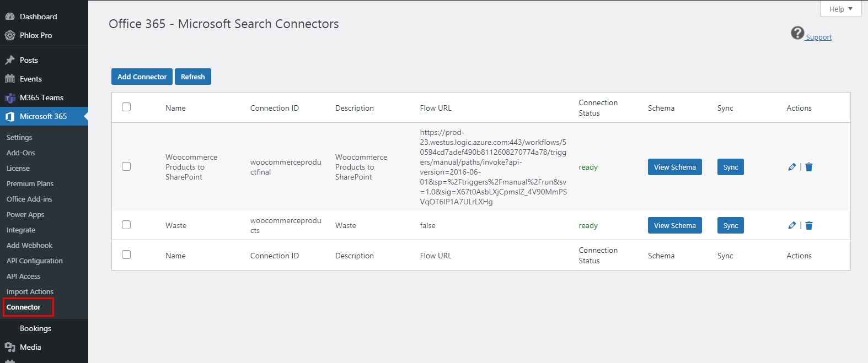Image resolution: width=868 pixels, height=363 pixels.
Task: Open Events menu label
Action: click(x=31, y=79)
